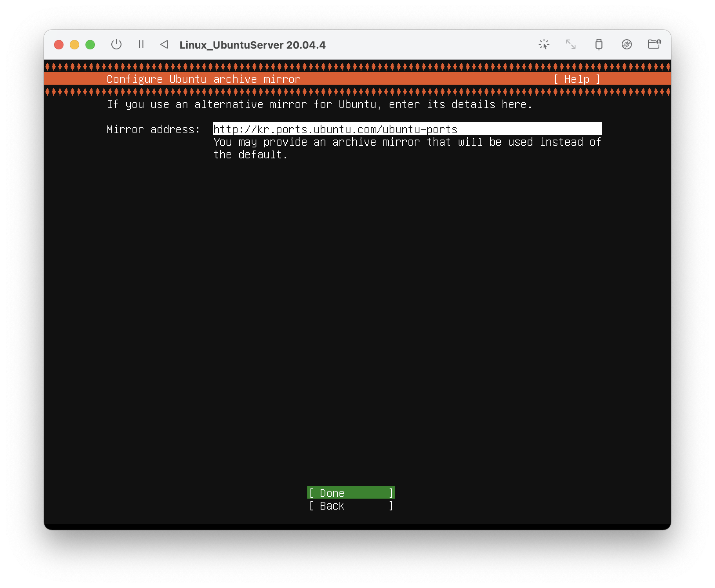Image resolution: width=715 pixels, height=588 pixels.
Task: Open the Help menu in installer
Action: coord(577,79)
